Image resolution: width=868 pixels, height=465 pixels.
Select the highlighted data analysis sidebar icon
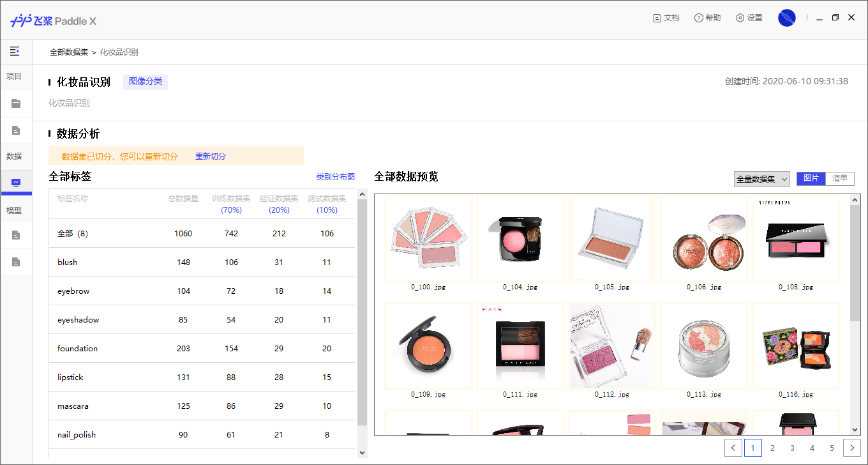[x=16, y=183]
